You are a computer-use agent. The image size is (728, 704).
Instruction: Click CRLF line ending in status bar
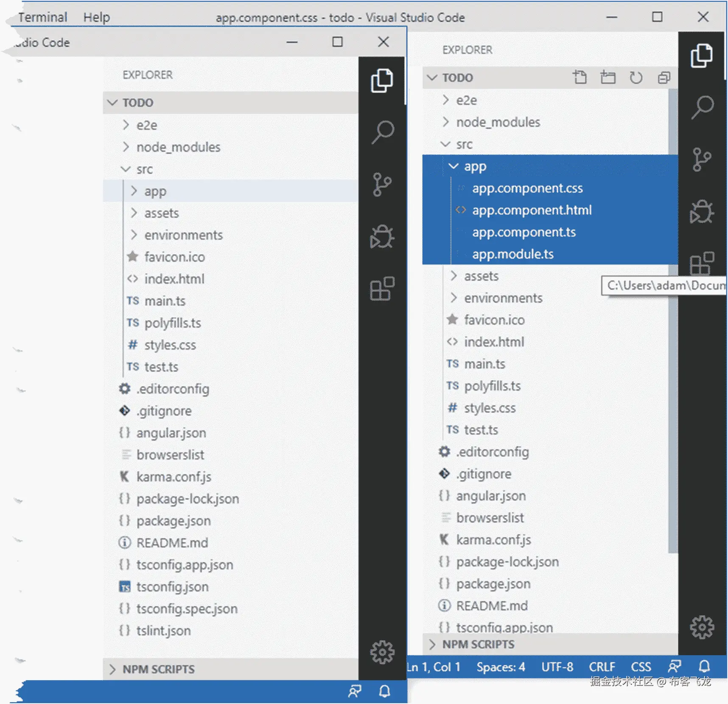pyautogui.click(x=602, y=667)
